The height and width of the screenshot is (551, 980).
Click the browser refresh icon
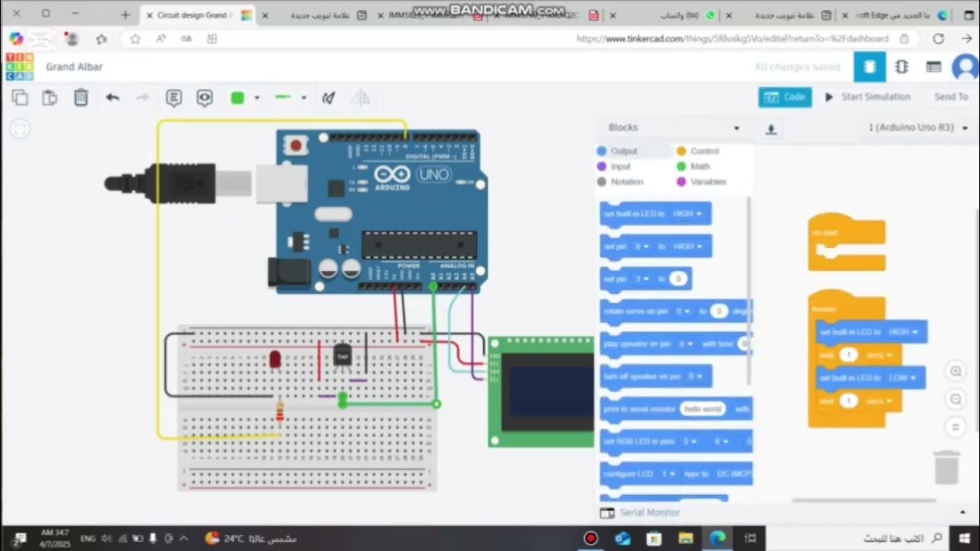(938, 38)
